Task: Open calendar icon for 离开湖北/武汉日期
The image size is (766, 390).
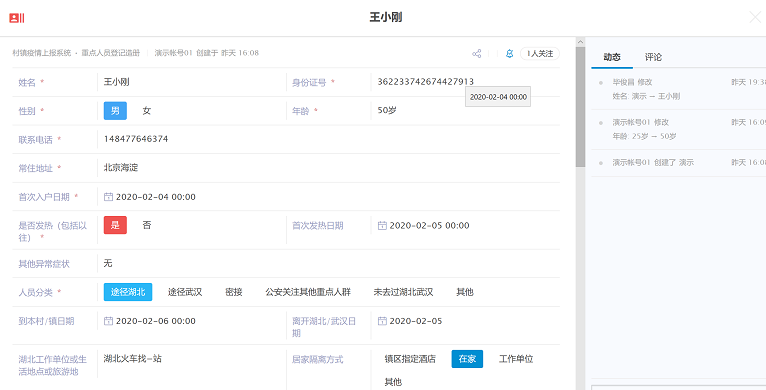Action: [x=382, y=321]
